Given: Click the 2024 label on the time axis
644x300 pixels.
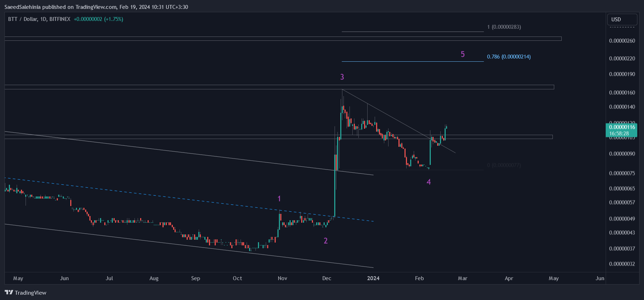Looking at the screenshot, I should 373,278.
